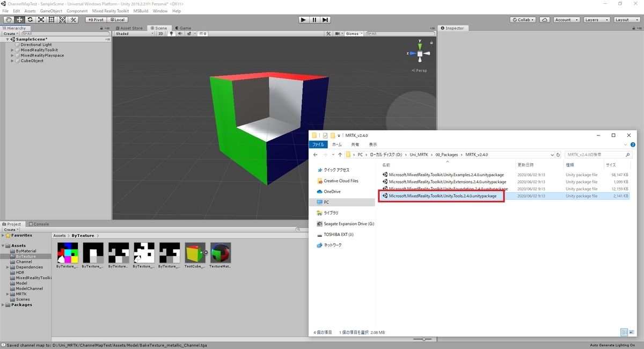Collapse the SampleScene tree
The height and width of the screenshot is (349, 644).
(8, 39)
